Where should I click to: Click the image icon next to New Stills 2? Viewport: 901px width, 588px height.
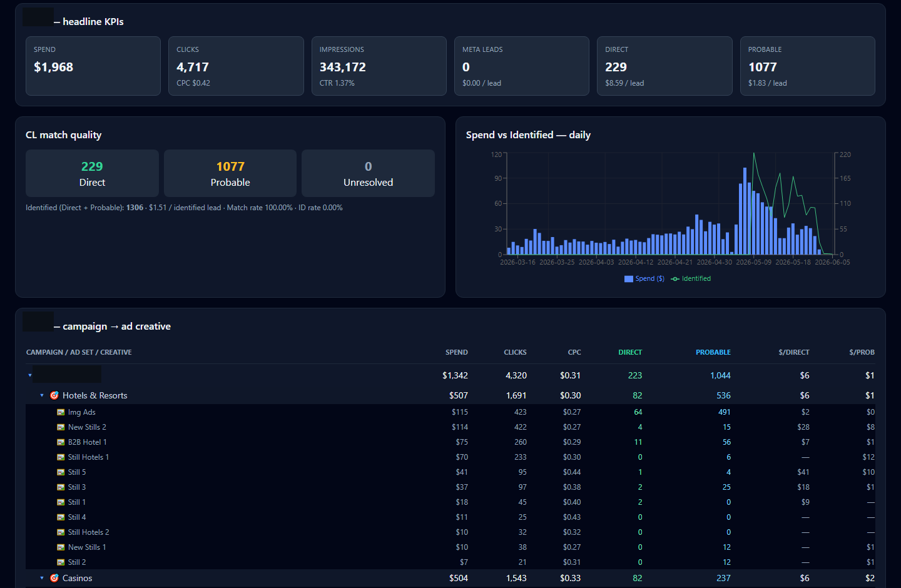[x=61, y=427]
